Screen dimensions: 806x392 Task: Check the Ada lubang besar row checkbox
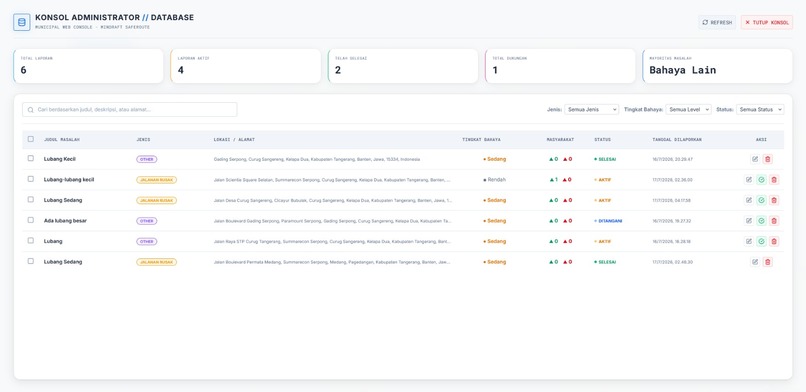pos(31,220)
